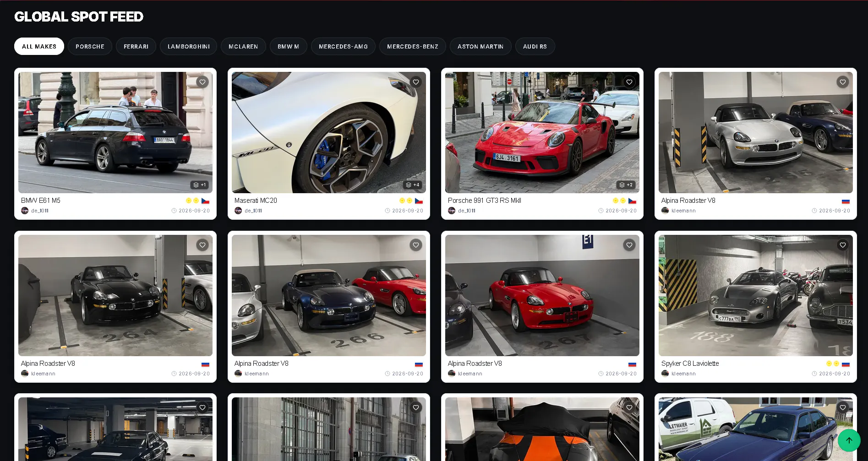Click de_1011 avatar on BMW E61 M5 card
The height and width of the screenshot is (461, 868).
[x=25, y=211]
